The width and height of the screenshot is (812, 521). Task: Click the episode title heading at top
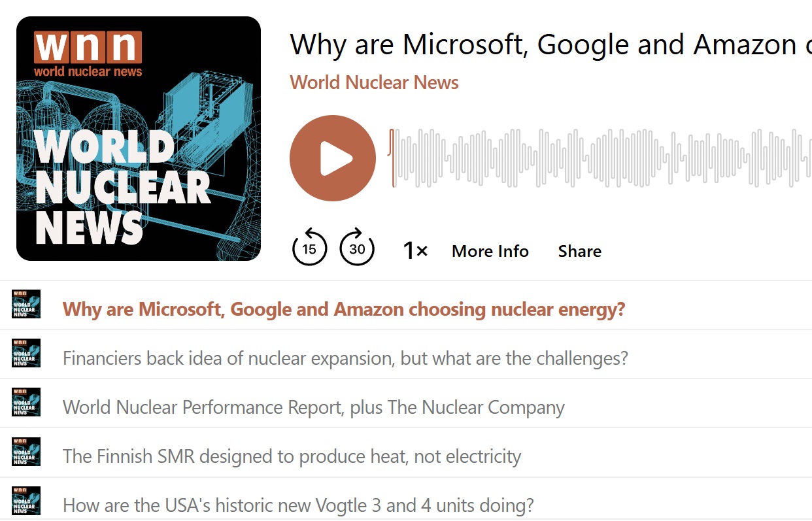[551, 45]
